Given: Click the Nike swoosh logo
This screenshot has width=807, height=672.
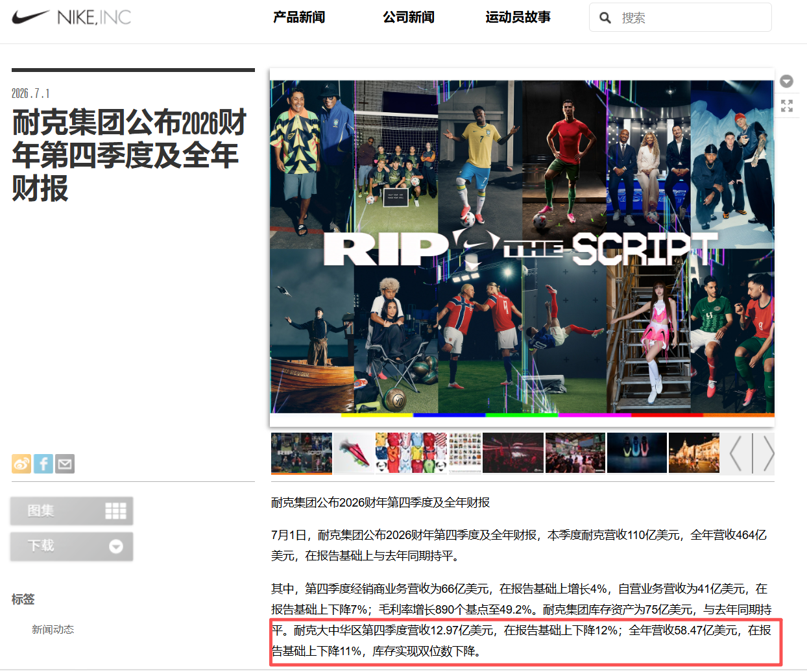Looking at the screenshot, I should [x=30, y=16].
